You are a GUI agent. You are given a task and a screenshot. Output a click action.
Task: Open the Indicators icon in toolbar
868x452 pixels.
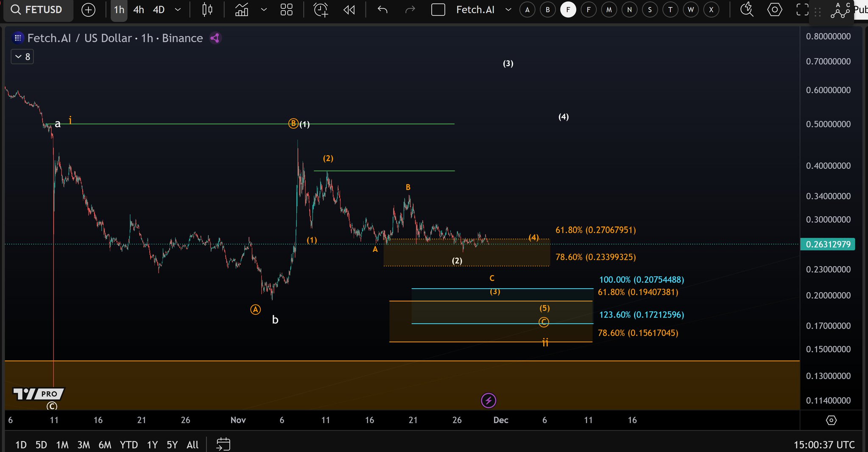coord(242,10)
